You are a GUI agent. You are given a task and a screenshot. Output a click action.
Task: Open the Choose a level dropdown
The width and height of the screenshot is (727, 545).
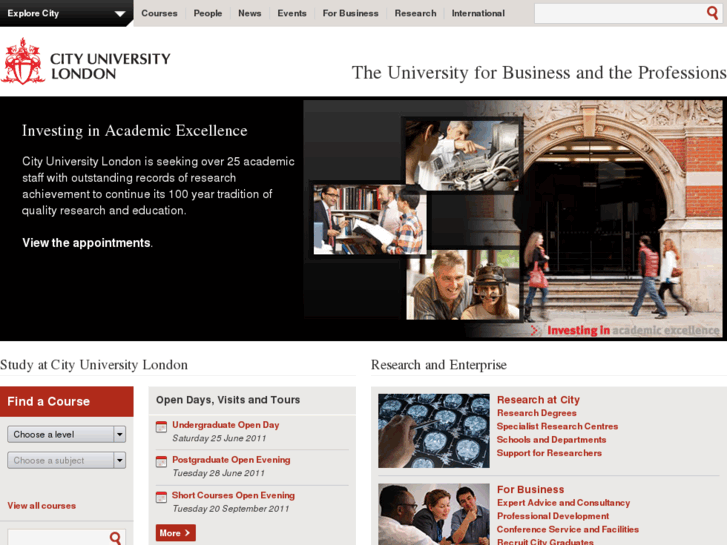(66, 435)
